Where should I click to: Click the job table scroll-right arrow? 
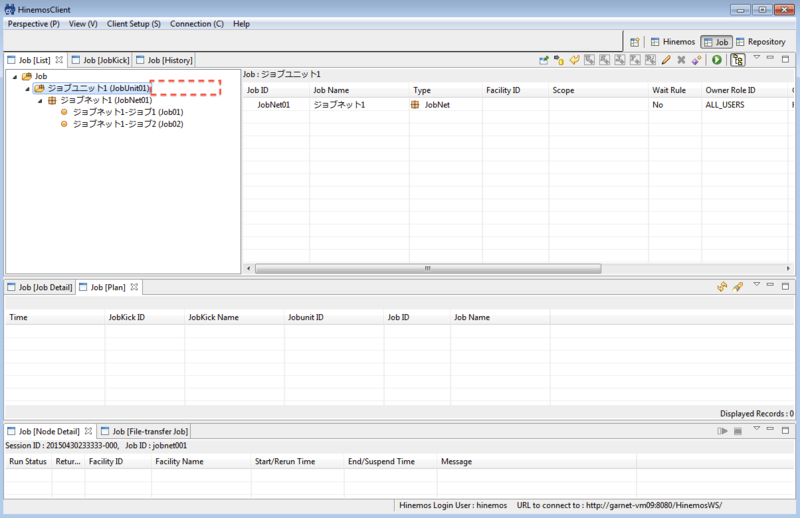click(x=788, y=268)
